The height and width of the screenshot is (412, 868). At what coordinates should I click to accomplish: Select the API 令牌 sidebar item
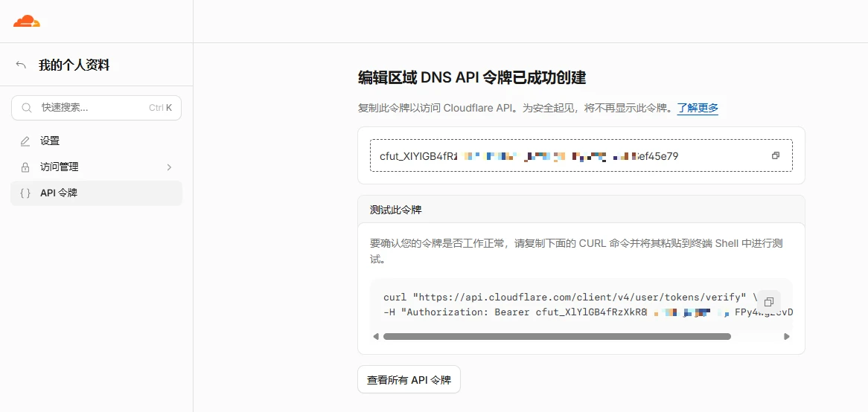(x=96, y=193)
